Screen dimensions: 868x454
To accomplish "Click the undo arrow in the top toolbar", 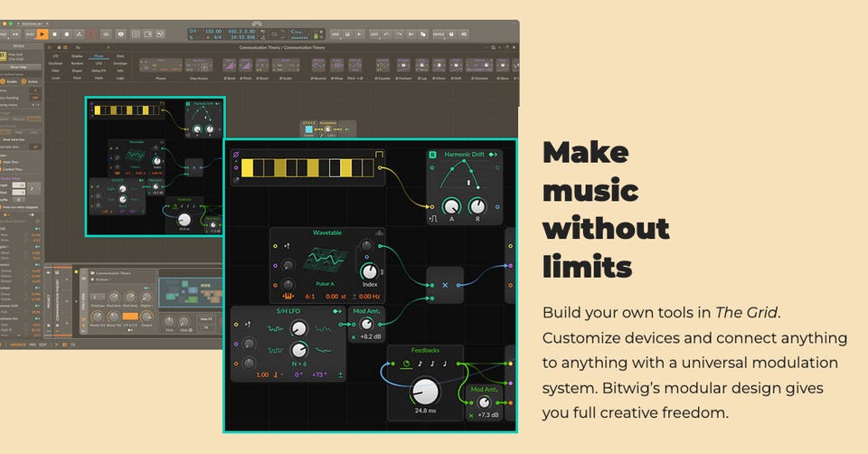I will (x=387, y=33).
